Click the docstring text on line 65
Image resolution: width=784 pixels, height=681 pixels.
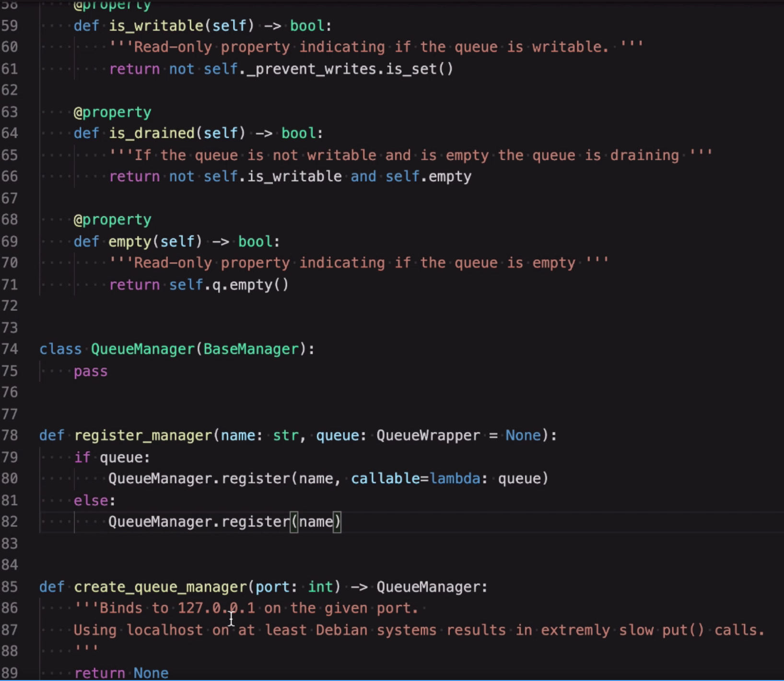click(411, 155)
